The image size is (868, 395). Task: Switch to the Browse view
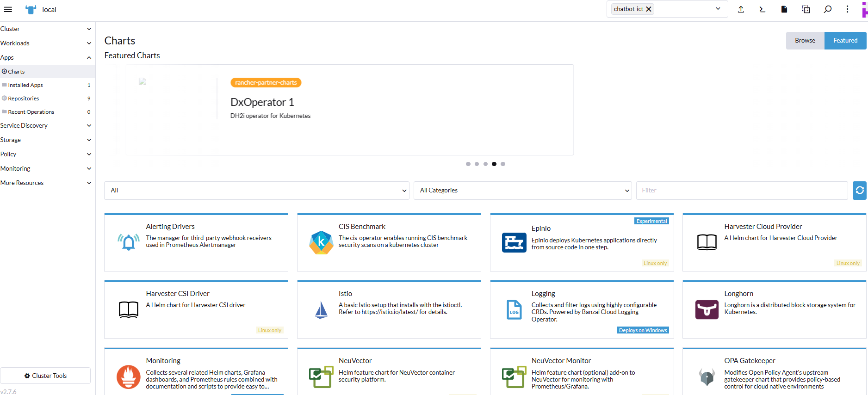[x=805, y=41]
